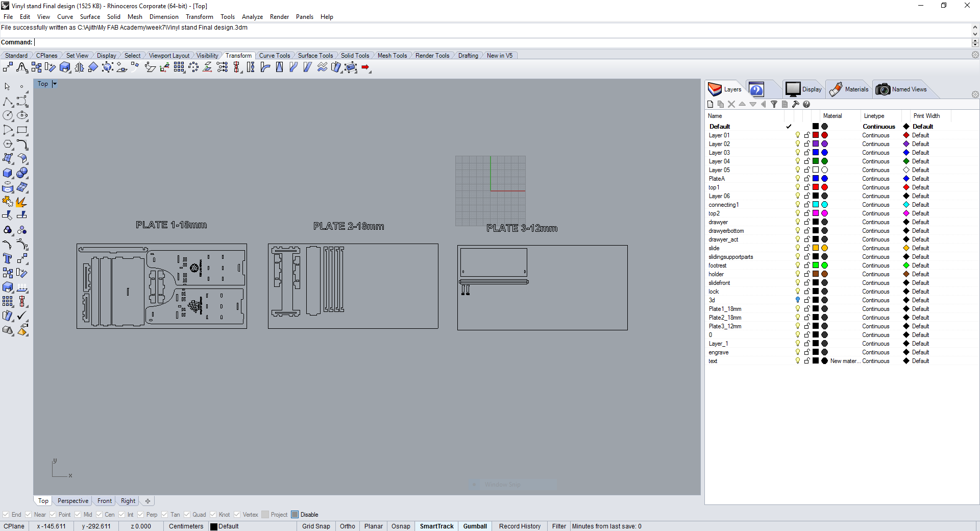
Task: Open the toolbar options gear at right
Action: (x=975, y=55)
